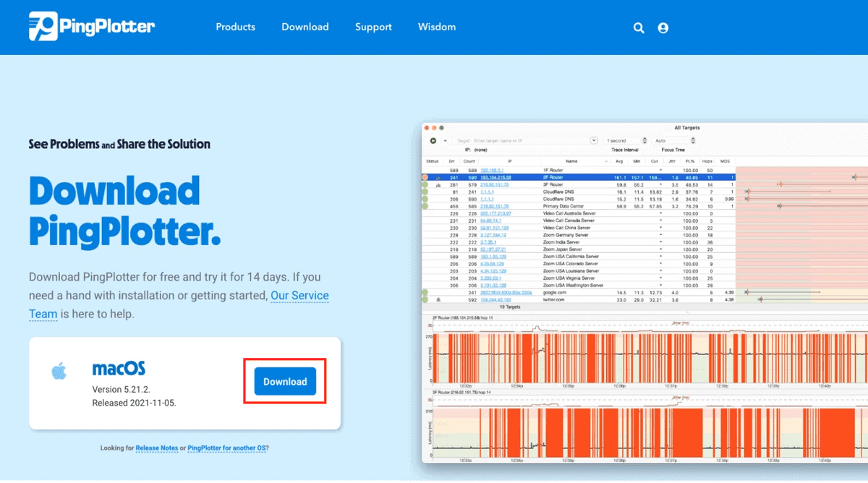
Task: Open the Products menu
Action: (x=235, y=27)
